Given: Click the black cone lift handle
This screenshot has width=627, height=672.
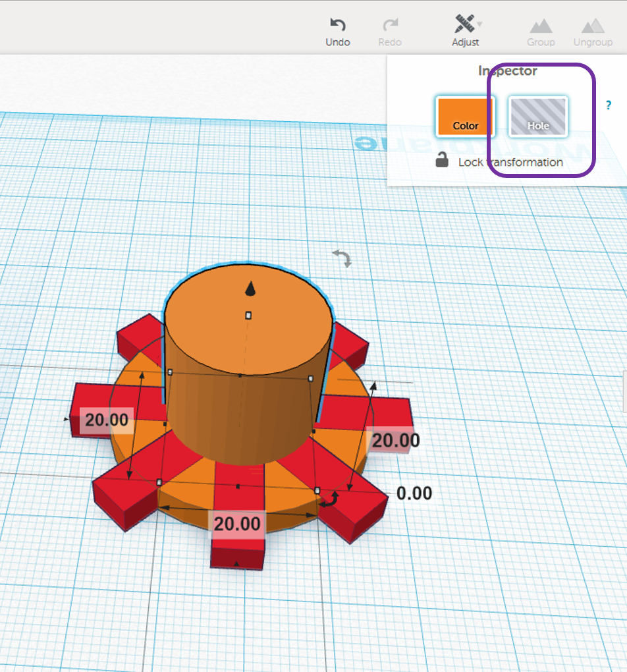Looking at the screenshot, I should pos(250,289).
